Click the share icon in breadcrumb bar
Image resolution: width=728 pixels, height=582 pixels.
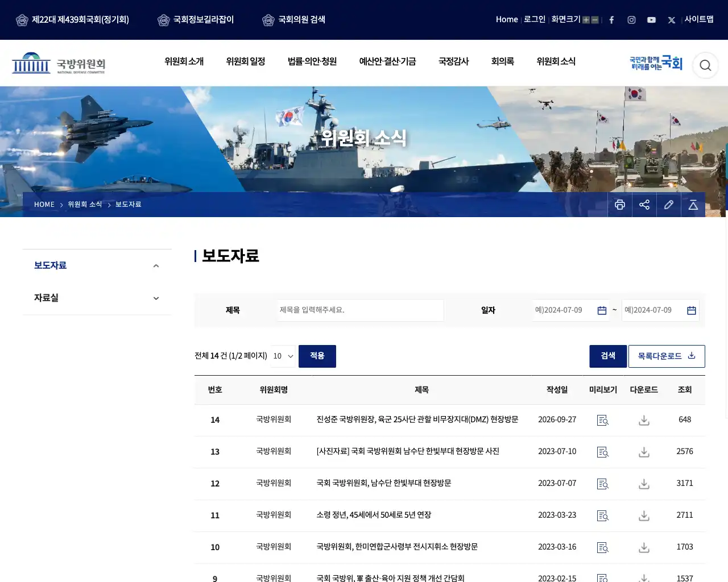pos(644,205)
